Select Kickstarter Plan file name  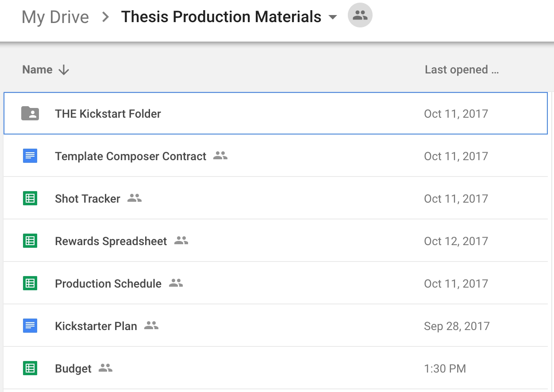click(x=96, y=326)
